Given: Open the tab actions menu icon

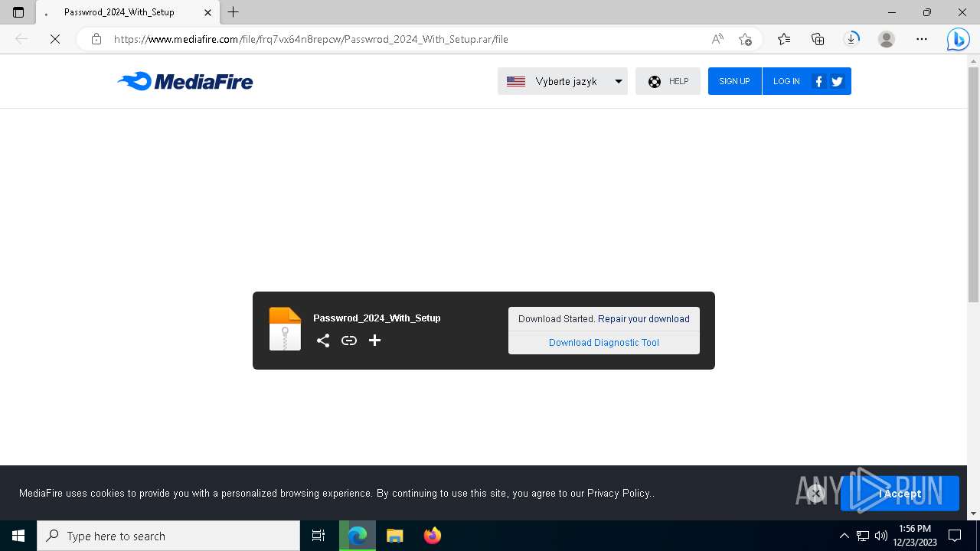Looking at the screenshot, I should [18, 12].
